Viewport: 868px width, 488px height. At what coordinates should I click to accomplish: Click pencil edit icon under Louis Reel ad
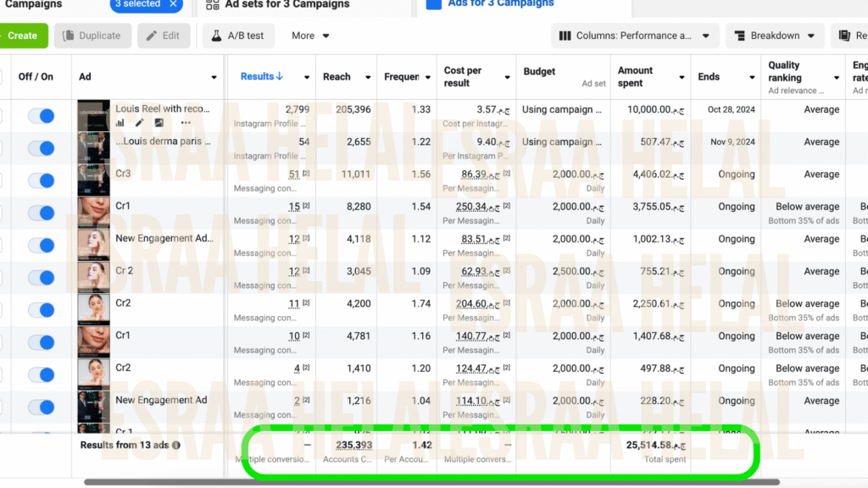click(139, 124)
